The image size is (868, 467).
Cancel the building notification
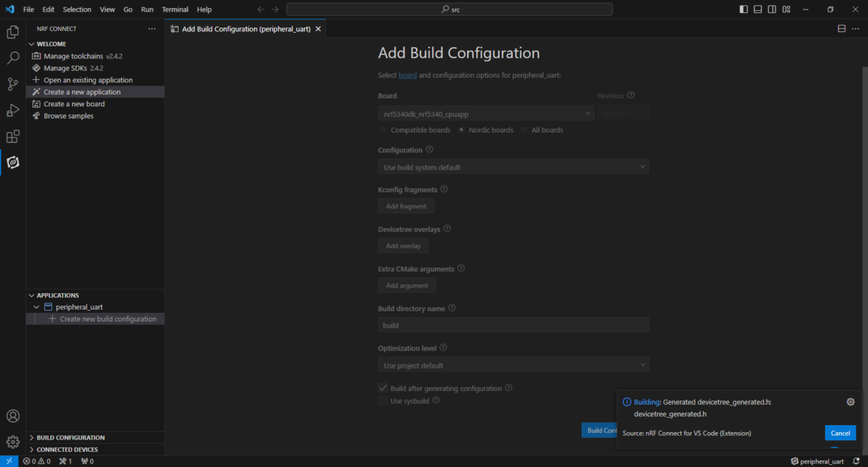tap(840, 433)
